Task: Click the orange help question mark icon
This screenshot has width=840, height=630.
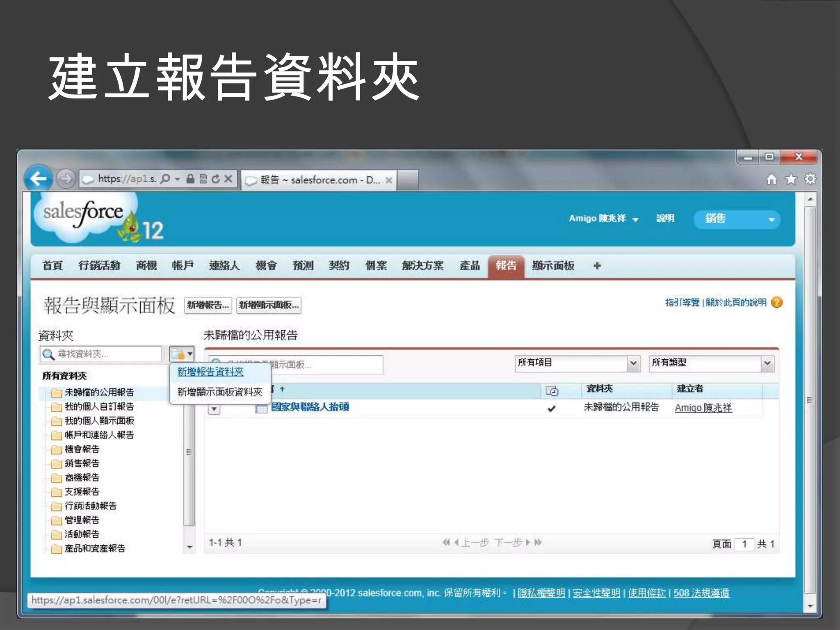Action: (x=777, y=302)
